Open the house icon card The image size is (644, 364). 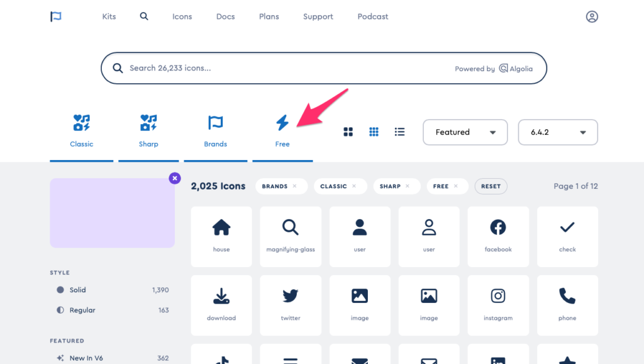221,237
